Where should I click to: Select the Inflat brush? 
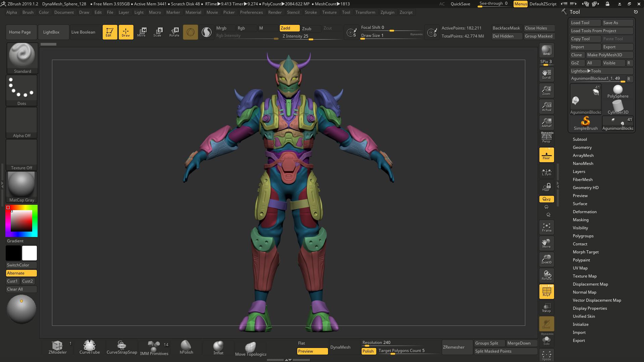(218, 348)
